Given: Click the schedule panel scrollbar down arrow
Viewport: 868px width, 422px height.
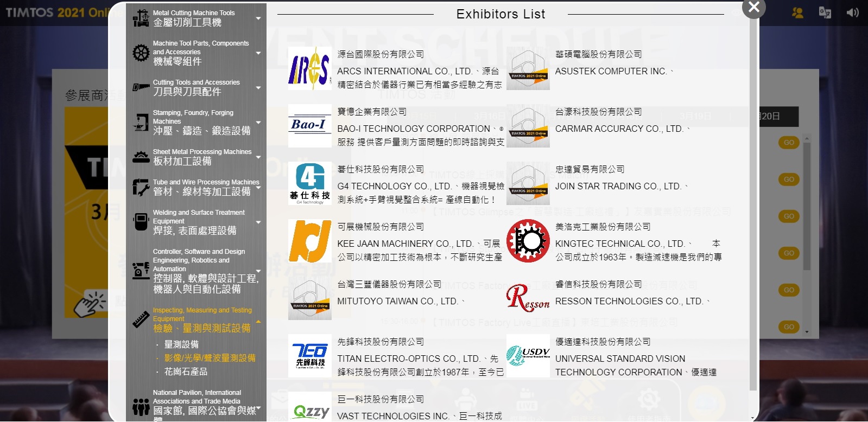Looking at the screenshot, I should (807, 332).
